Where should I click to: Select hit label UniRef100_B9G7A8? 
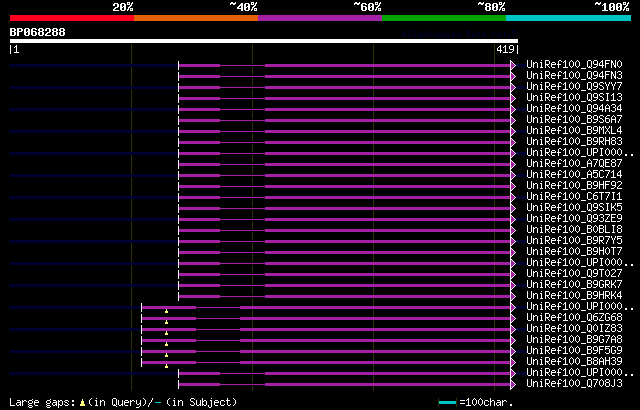[574, 340]
